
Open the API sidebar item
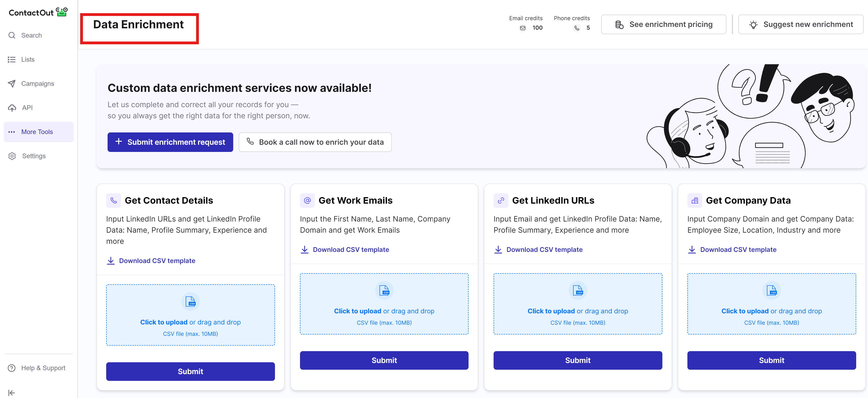27,108
